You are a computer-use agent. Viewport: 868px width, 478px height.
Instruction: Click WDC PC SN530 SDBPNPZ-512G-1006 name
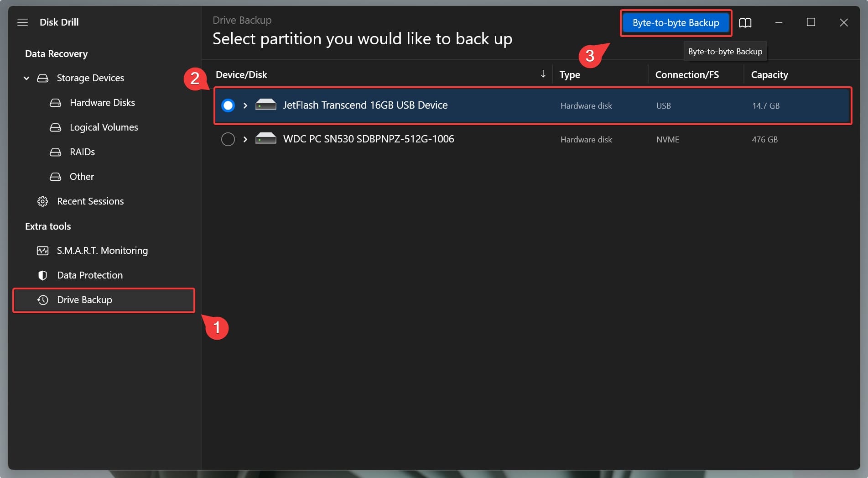tap(369, 139)
